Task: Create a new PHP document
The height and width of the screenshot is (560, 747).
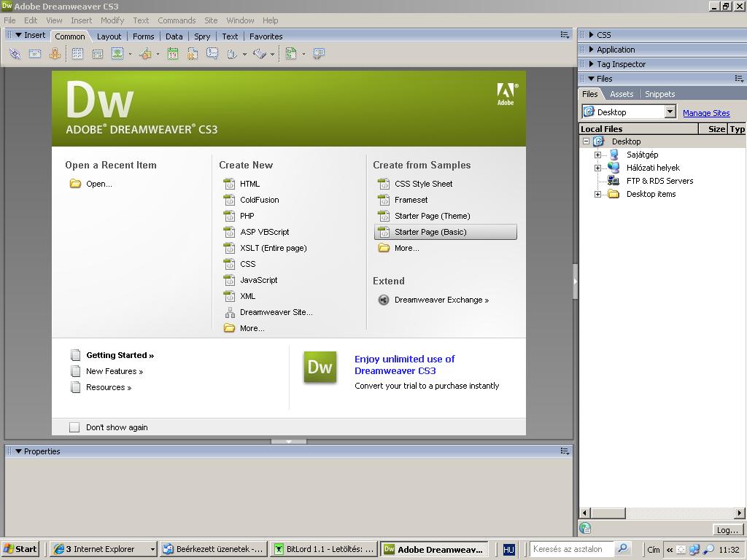Action: coord(247,216)
